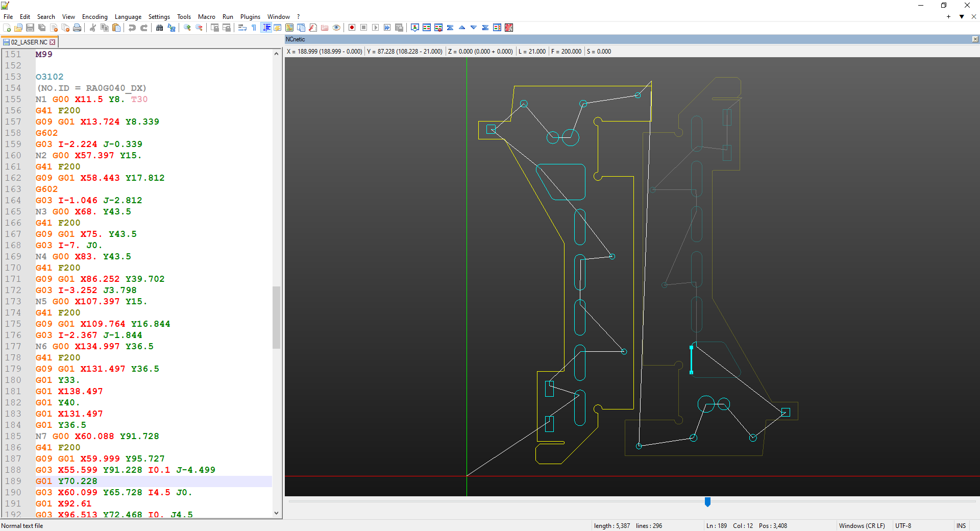Click the Function List toolbar icon
The height and width of the screenshot is (531, 980).
coord(313,28)
